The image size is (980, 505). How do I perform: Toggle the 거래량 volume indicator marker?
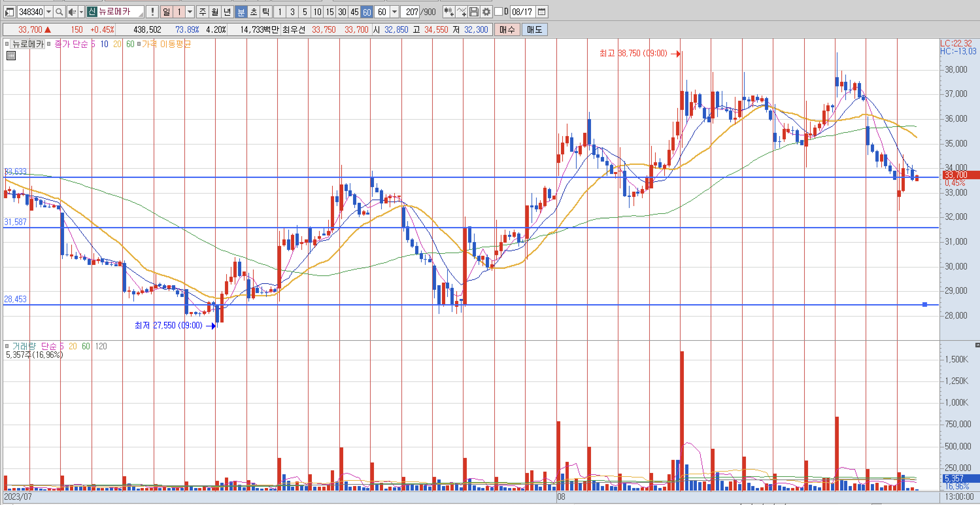7,346
